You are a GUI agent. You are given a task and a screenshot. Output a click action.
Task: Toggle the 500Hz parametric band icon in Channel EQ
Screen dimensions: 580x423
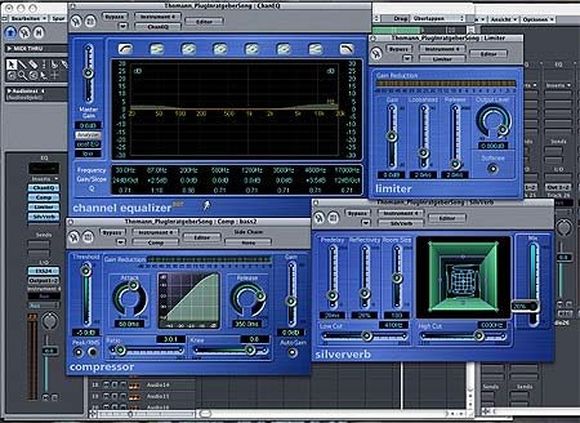click(x=220, y=48)
